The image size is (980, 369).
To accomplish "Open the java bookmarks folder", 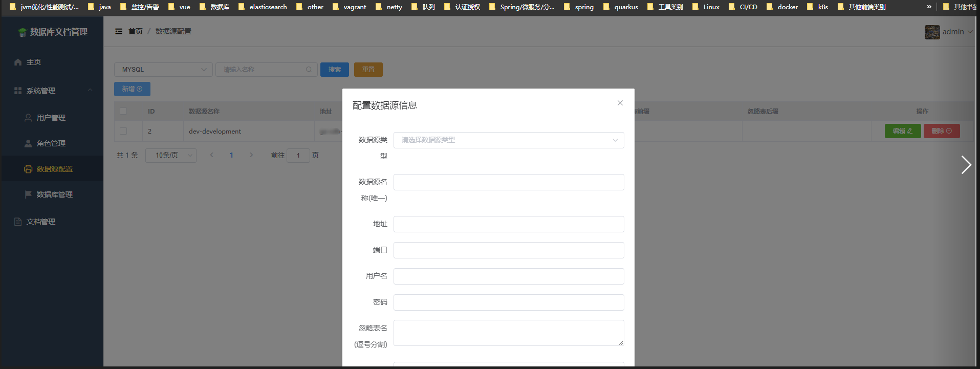I will tap(99, 7).
